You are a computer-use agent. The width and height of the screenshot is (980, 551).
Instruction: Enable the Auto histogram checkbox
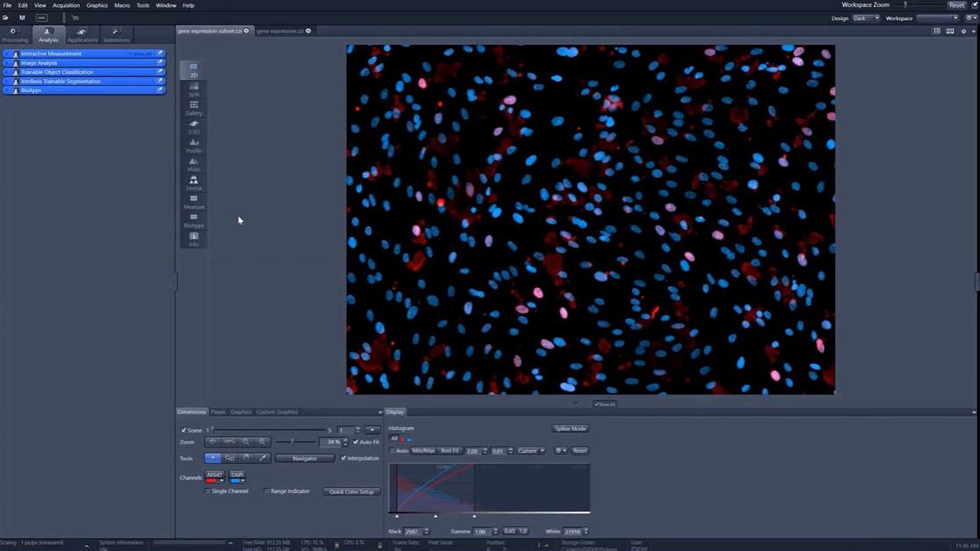393,450
